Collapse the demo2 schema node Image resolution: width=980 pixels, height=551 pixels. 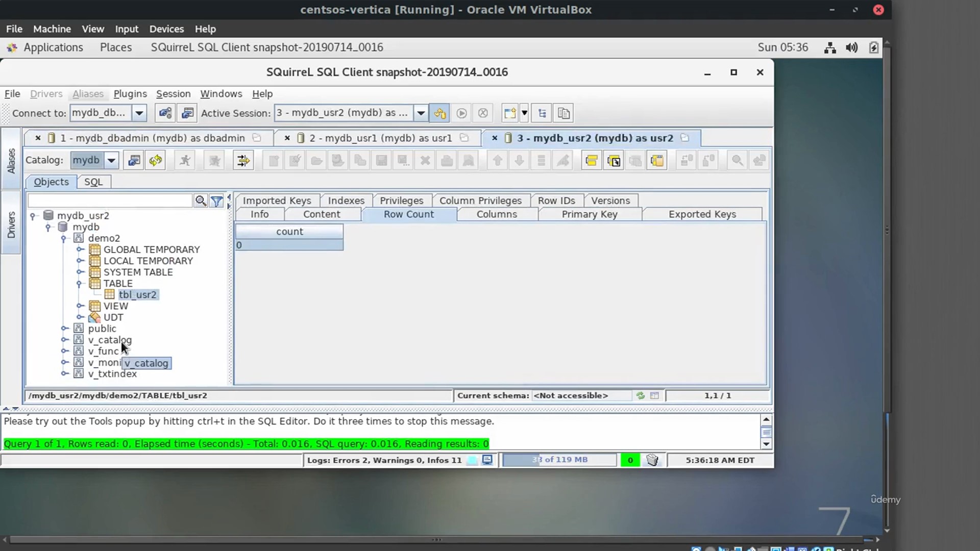coord(64,238)
